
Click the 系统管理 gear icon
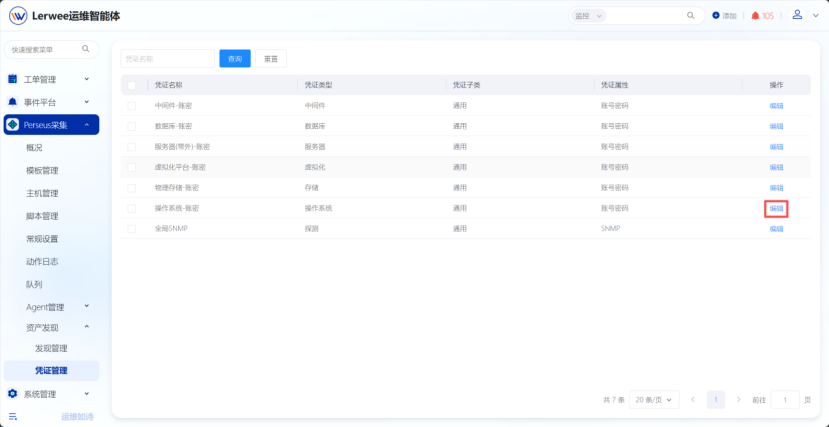tap(13, 394)
